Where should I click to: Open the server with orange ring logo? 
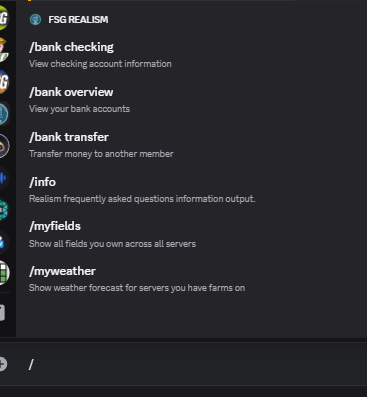coord(3,146)
